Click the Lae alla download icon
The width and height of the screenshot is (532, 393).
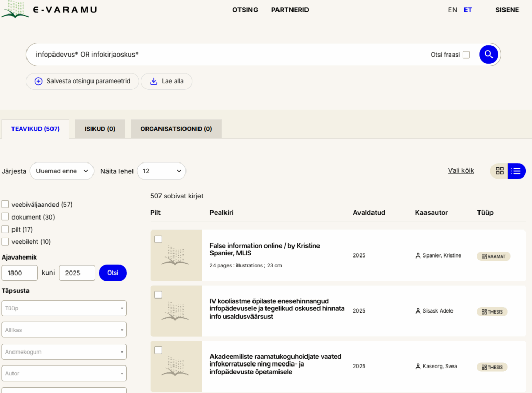[x=153, y=82]
